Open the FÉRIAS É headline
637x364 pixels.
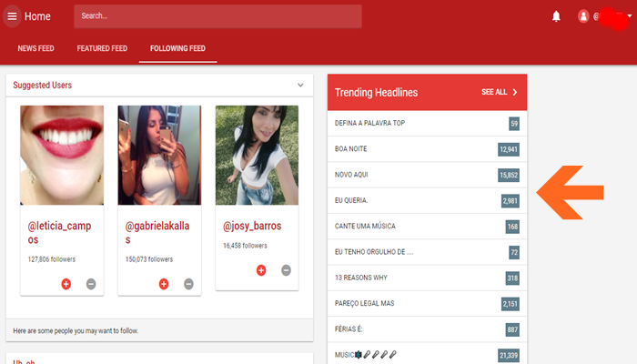(427, 329)
